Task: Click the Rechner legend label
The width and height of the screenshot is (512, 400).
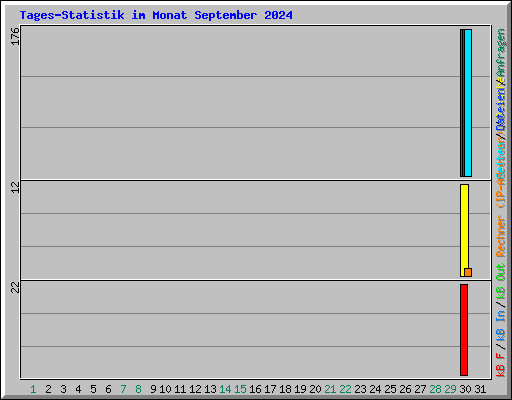Action: point(501,236)
